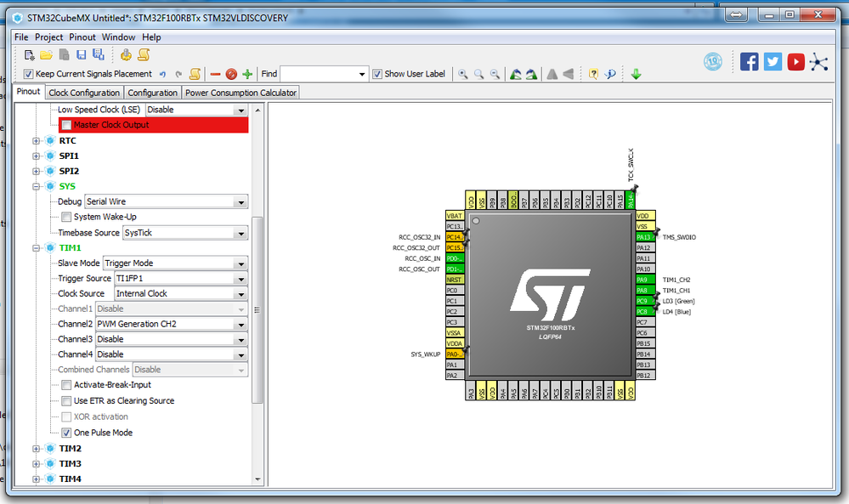Toggle Keep Current Signals Placement checkbox
This screenshot has height=504, width=849.
click(29, 74)
